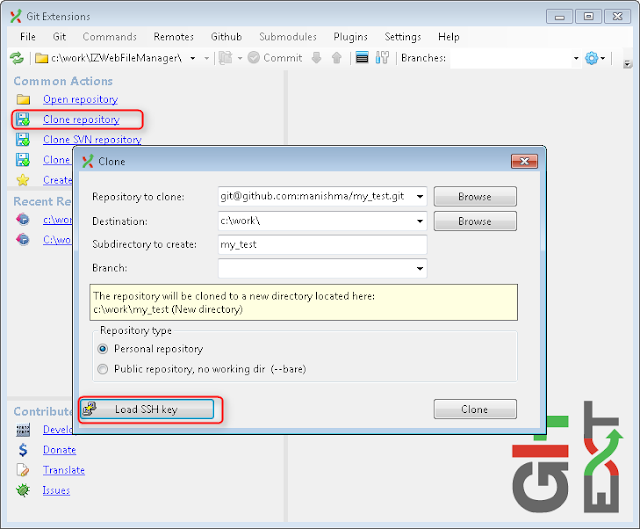Viewport: 640px width, 529px height.
Task: Click the Clone repository link
Action: (x=81, y=119)
